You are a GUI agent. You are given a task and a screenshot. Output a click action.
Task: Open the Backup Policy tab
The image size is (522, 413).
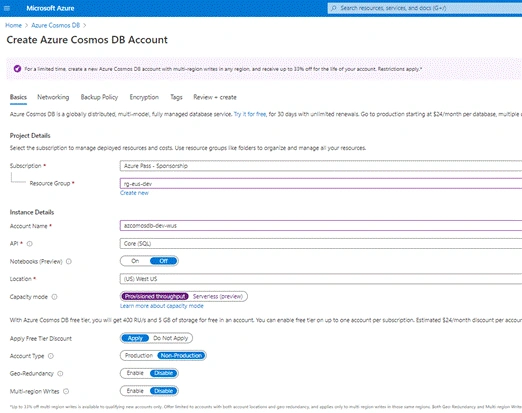tap(99, 97)
